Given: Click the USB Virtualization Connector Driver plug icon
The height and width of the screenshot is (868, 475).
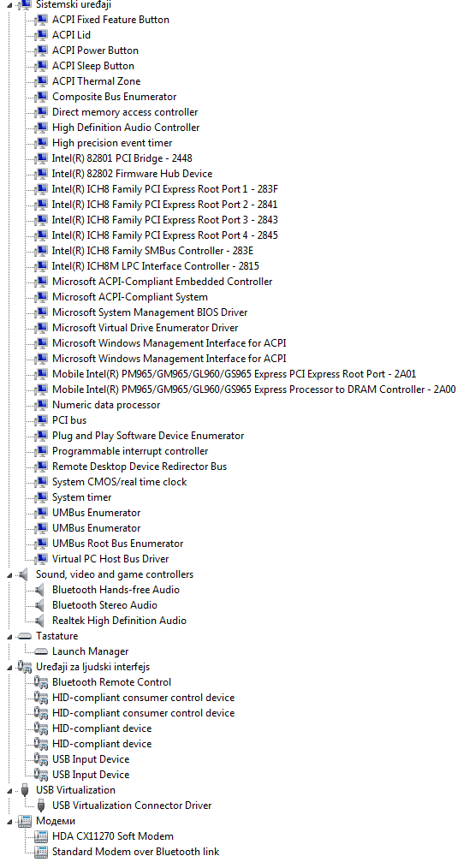Looking at the screenshot, I should click(x=41, y=806).
